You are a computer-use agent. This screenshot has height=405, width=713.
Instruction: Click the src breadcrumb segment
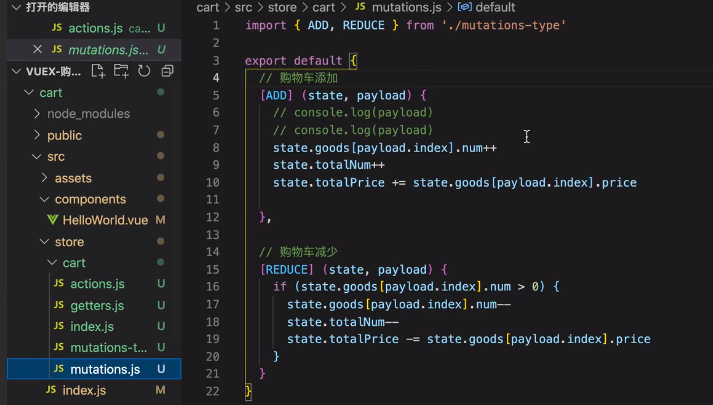[x=243, y=7]
